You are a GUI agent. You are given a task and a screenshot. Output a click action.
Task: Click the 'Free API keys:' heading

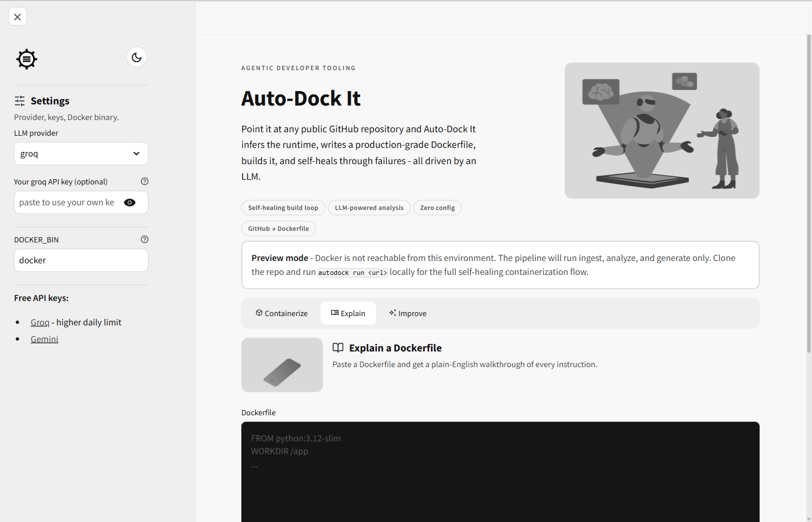point(41,298)
